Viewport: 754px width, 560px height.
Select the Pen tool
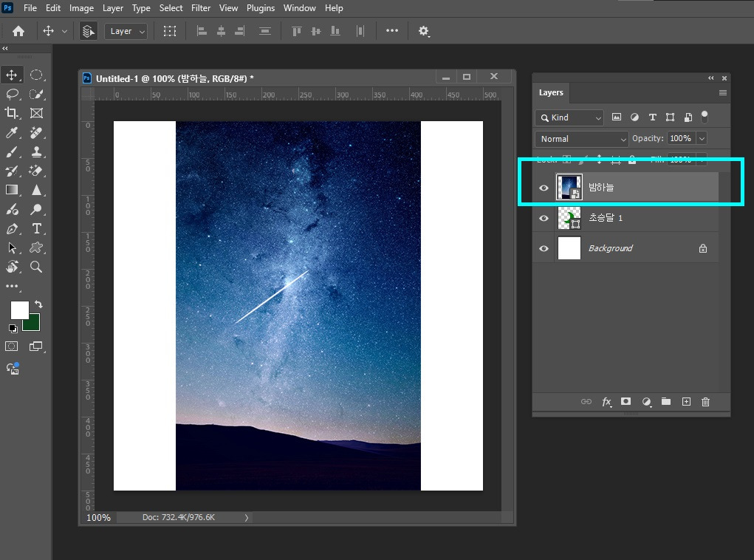pos(12,228)
